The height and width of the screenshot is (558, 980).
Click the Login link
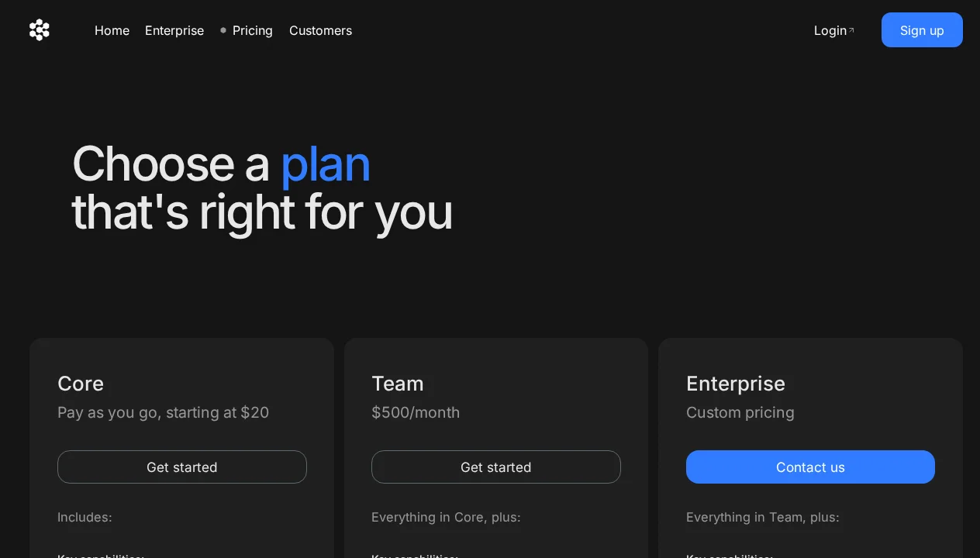830,31
